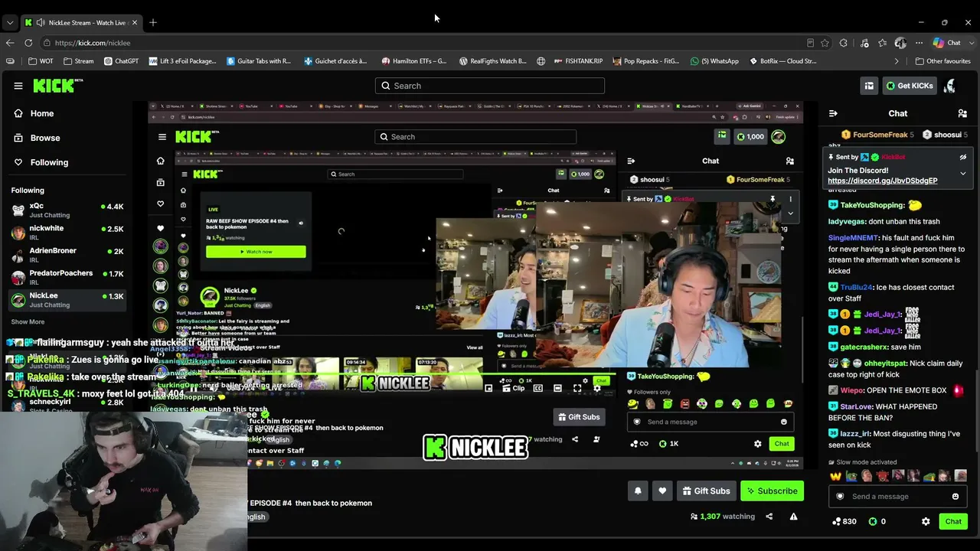Open the emote picker in chat input
This screenshot has width=980, height=551.
(955, 497)
